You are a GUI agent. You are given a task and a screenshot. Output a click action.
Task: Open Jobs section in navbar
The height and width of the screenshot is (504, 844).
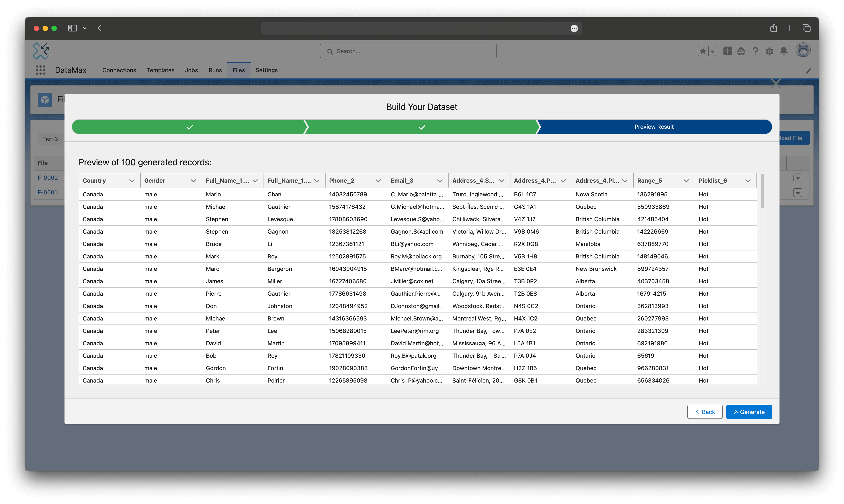(191, 70)
